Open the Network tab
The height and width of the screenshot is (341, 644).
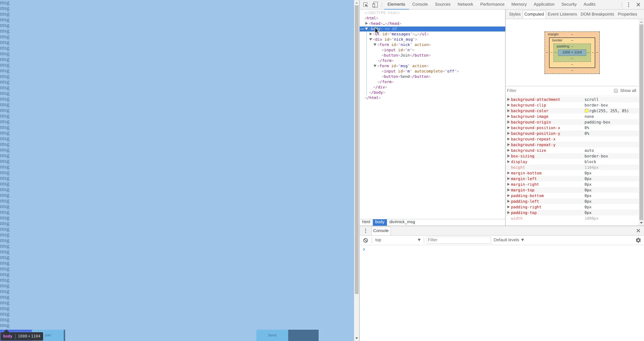[465, 4]
